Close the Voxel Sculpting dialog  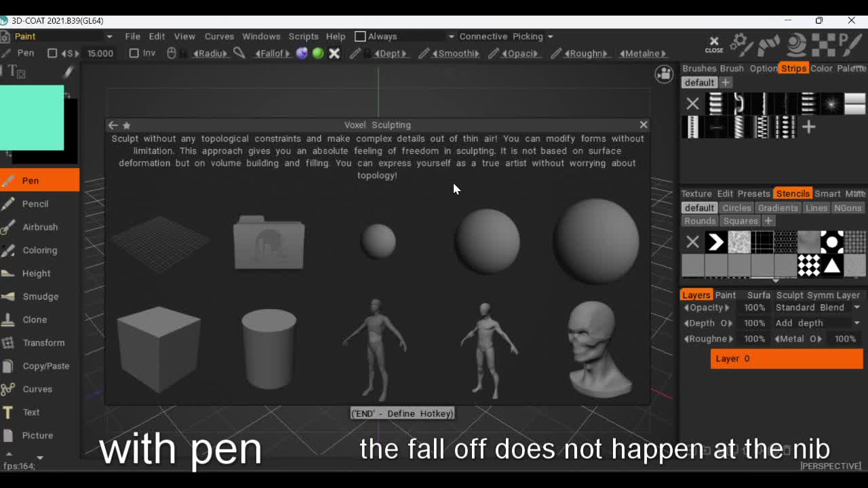[644, 125]
